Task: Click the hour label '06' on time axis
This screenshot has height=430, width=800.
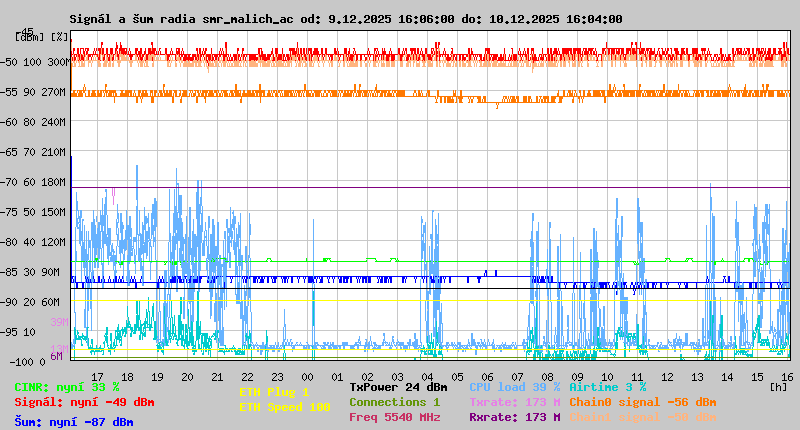Action: pos(487,377)
